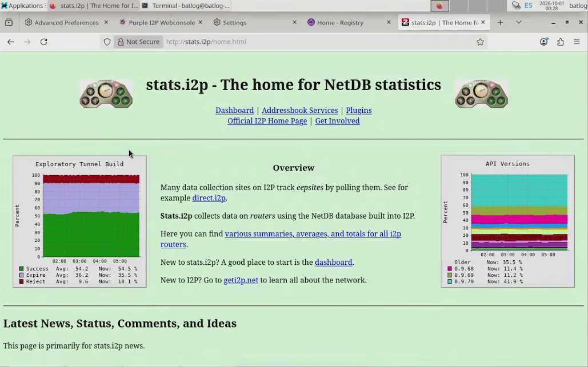This screenshot has height=367, width=588.
Task: Bookmark this page with the star icon
Action: (480, 42)
